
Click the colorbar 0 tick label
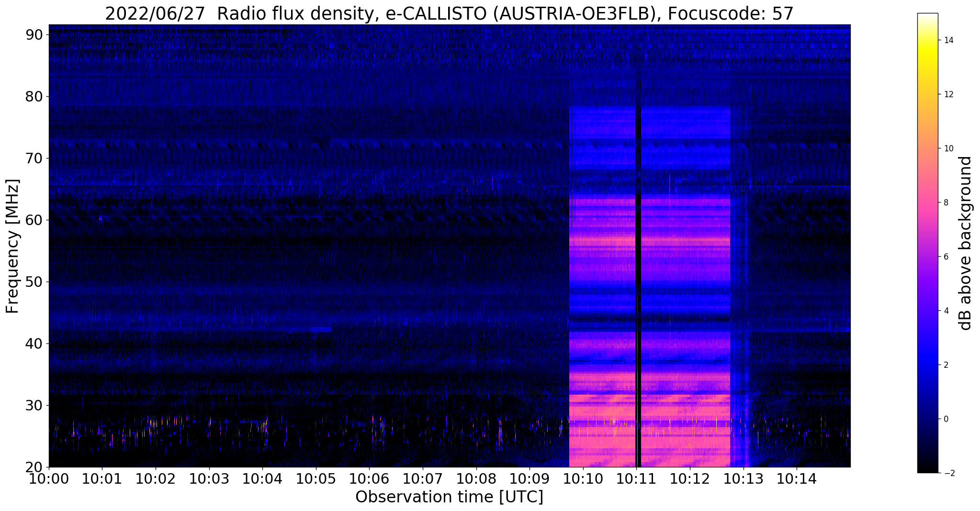[946, 419]
